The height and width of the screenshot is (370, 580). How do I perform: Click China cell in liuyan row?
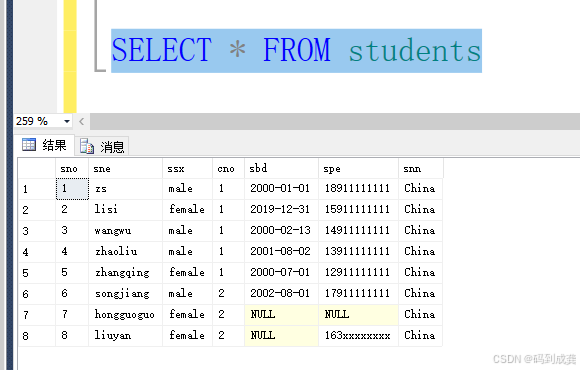(x=421, y=336)
